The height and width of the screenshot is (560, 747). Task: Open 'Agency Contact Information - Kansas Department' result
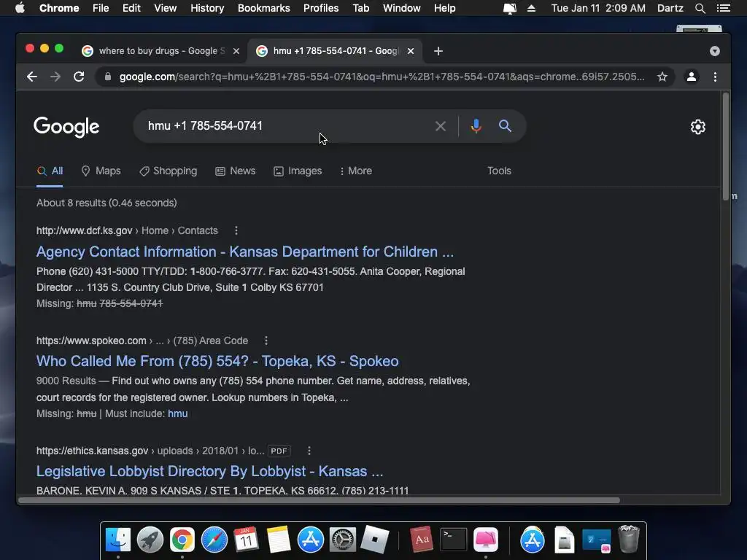(x=245, y=252)
